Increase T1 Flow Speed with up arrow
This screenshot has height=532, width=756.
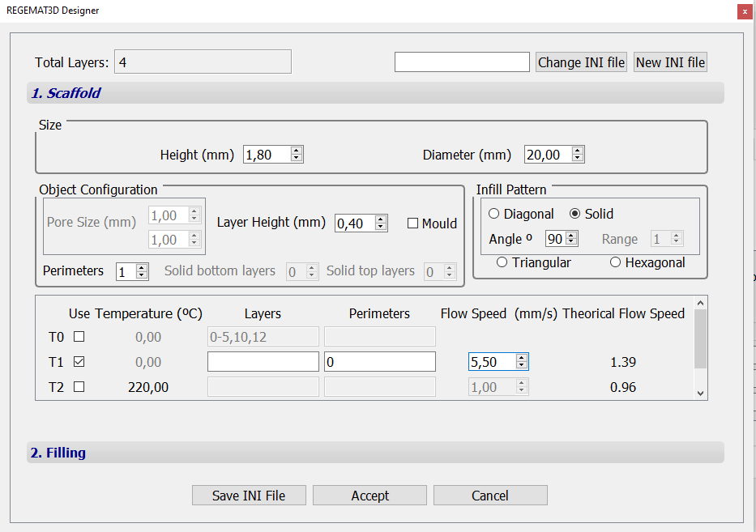click(x=522, y=358)
